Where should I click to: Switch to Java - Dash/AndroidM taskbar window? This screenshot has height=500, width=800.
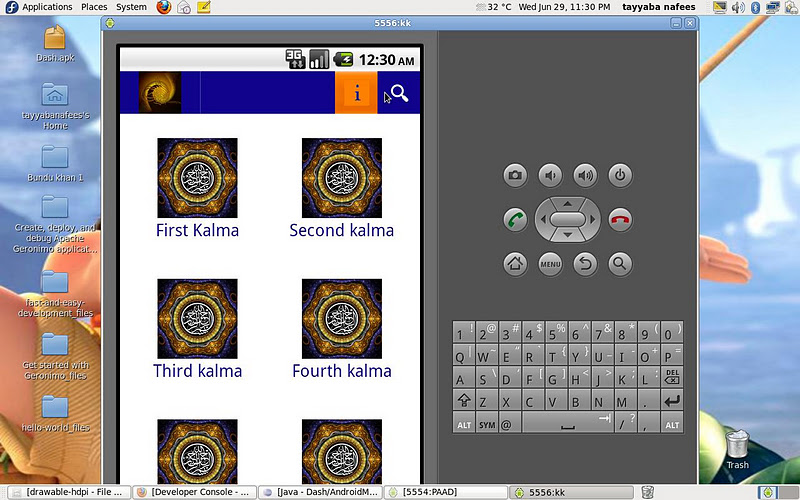(321, 492)
